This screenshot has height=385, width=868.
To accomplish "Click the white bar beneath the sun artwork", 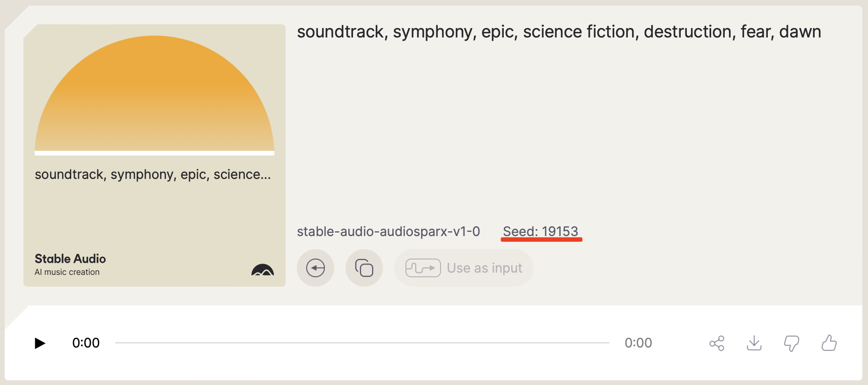I will click(x=154, y=153).
